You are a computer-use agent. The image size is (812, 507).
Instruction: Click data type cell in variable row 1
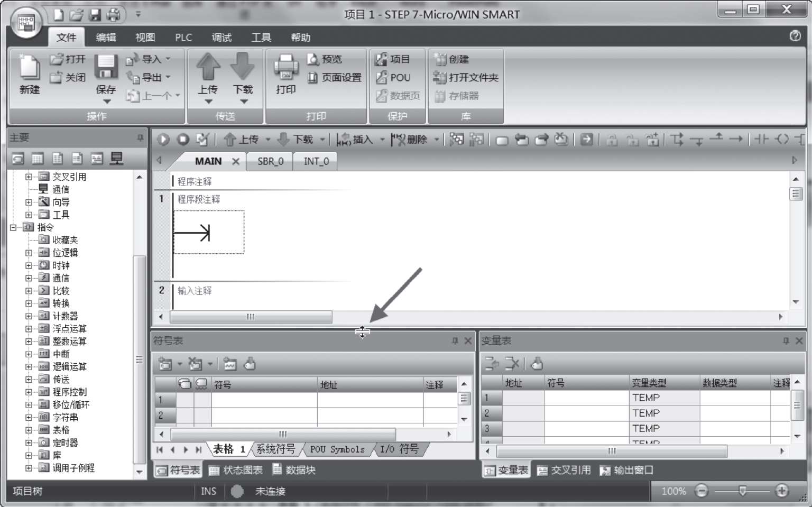coord(735,398)
